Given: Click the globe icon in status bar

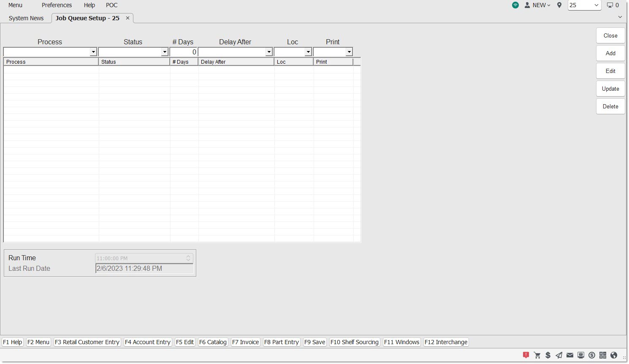Looking at the screenshot, I should (614, 355).
